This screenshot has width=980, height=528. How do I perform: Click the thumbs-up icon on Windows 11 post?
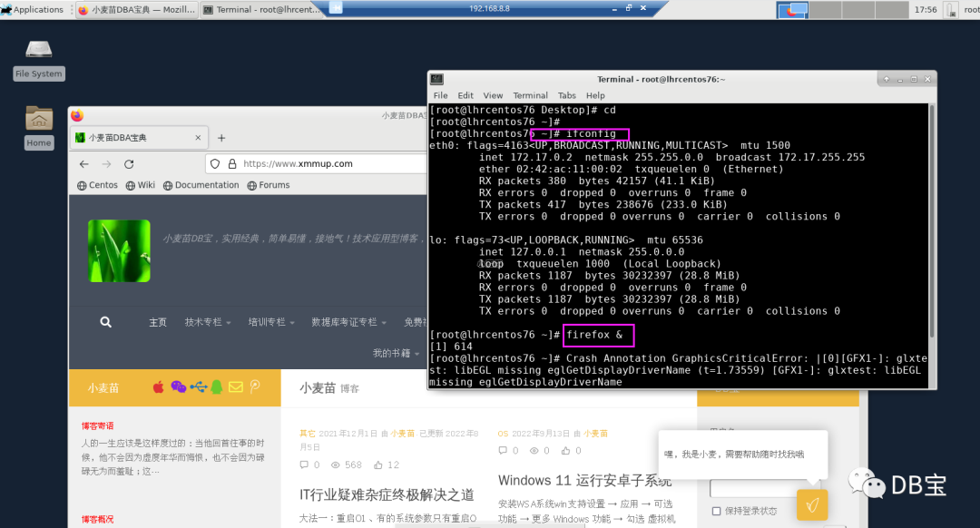click(x=565, y=451)
